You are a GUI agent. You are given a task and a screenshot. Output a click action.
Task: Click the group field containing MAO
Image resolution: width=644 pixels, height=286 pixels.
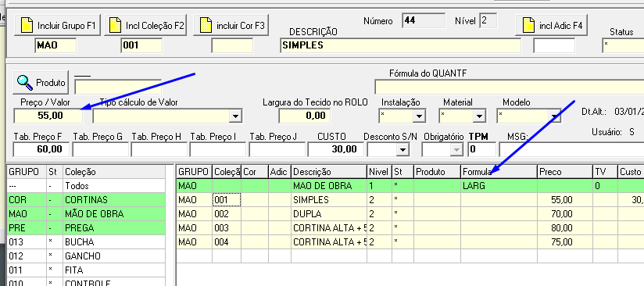55,45
